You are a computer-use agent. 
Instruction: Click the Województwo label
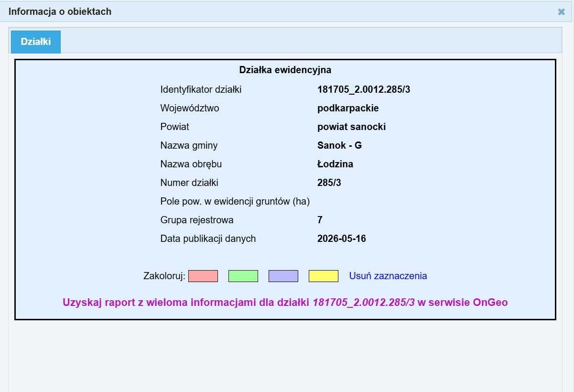[190, 108]
